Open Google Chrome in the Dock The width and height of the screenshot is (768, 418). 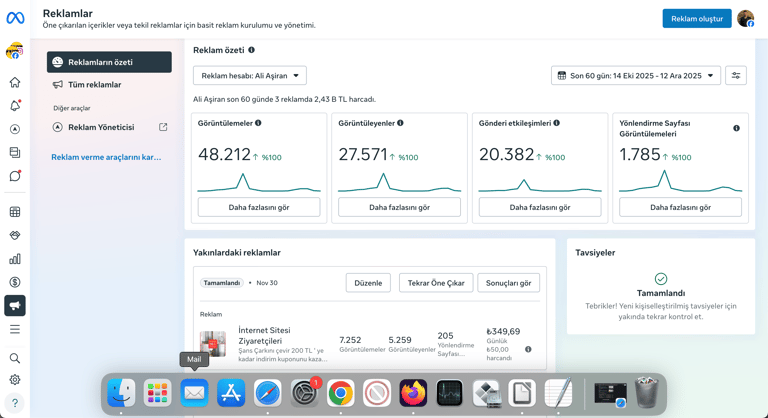click(340, 393)
